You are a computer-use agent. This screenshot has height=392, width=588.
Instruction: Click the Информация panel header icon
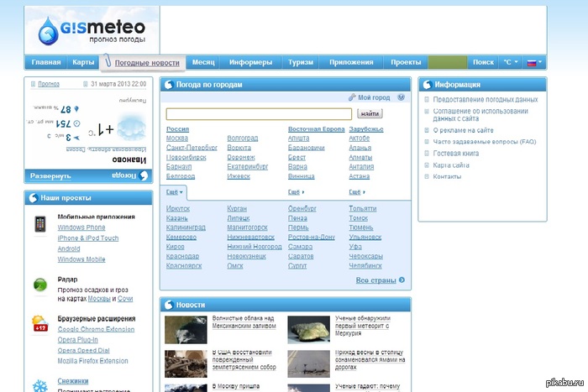(x=427, y=85)
